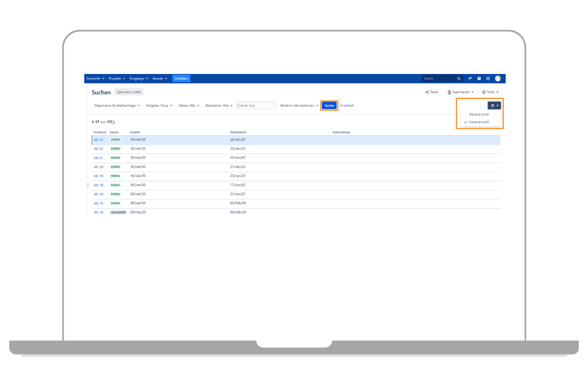Click the magnifier icon in search box

tap(459, 78)
